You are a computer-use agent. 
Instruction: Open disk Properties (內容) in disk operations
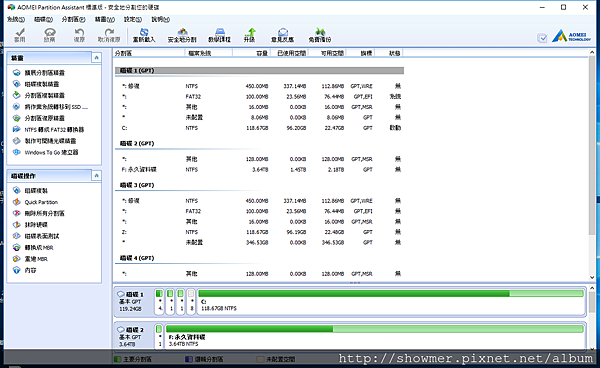pyautogui.click(x=25, y=270)
